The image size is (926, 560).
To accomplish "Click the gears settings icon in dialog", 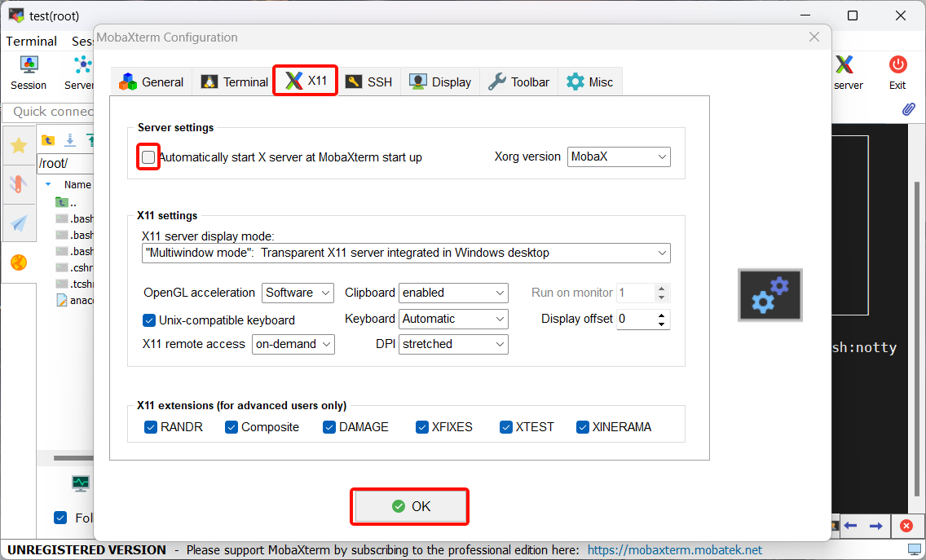I will (770, 295).
